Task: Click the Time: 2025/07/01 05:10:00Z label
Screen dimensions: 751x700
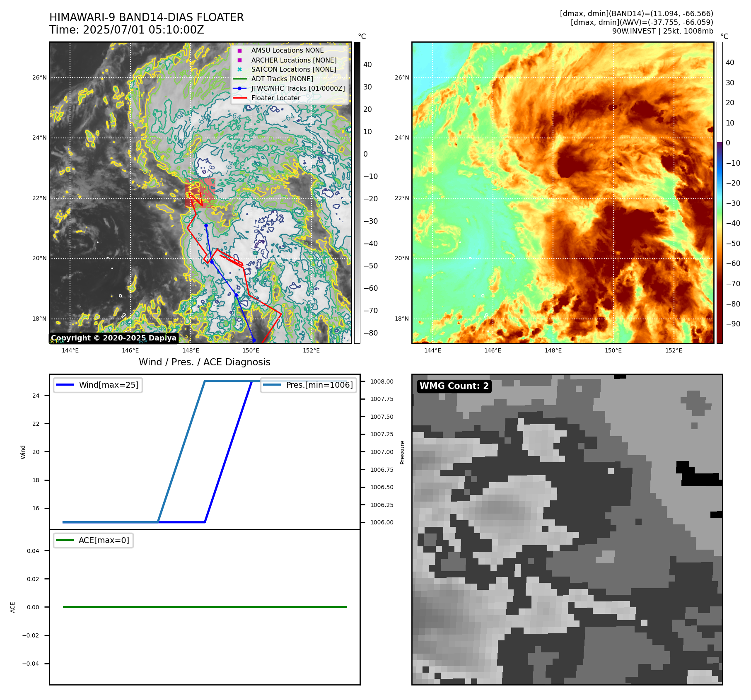Action: click(x=127, y=30)
